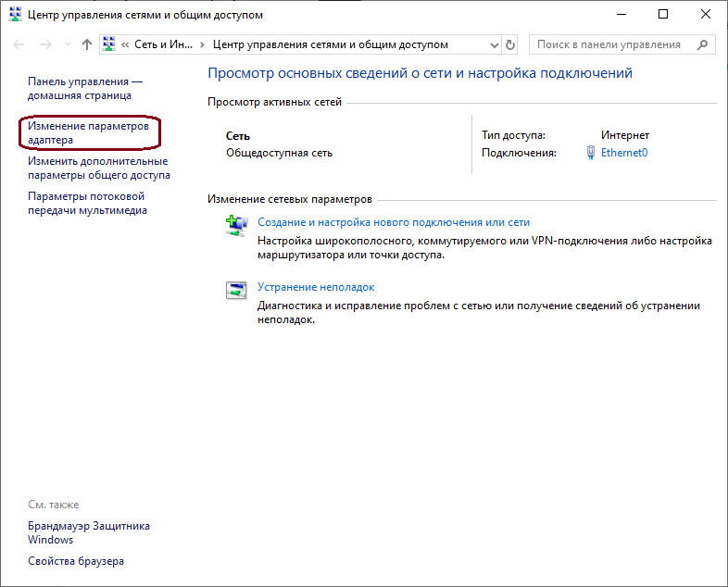This screenshot has width=728, height=587.
Task: Open 'Создание и настройка нового подключения'
Action: pos(394,222)
